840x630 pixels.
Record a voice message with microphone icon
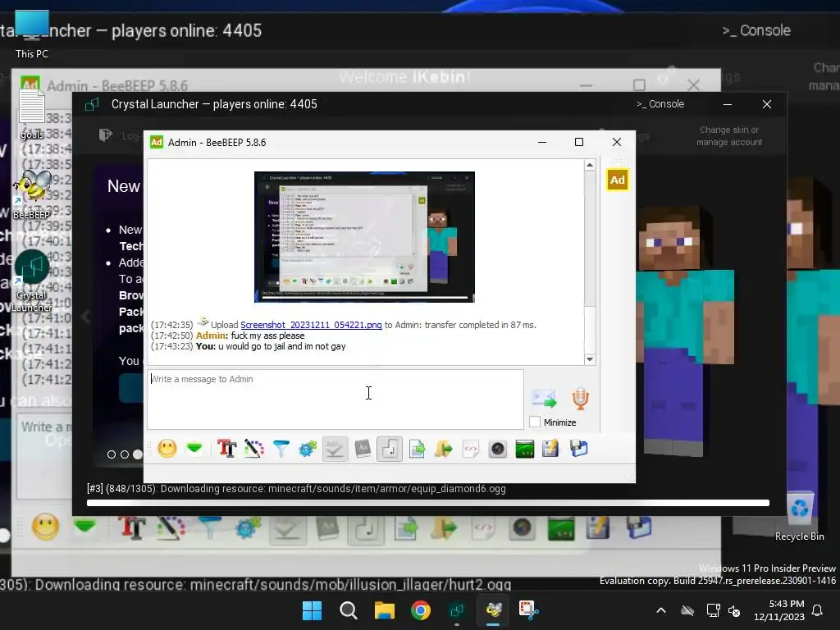coord(580,399)
